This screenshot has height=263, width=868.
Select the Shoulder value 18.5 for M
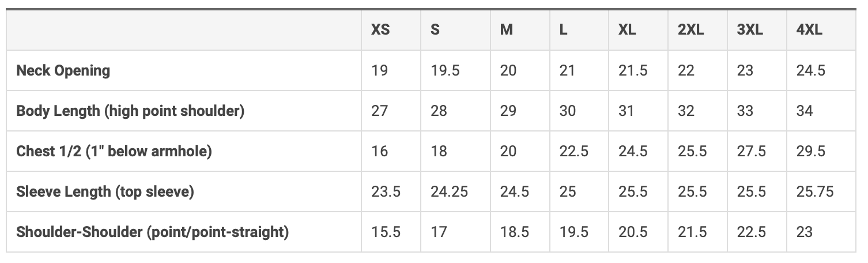(x=514, y=232)
